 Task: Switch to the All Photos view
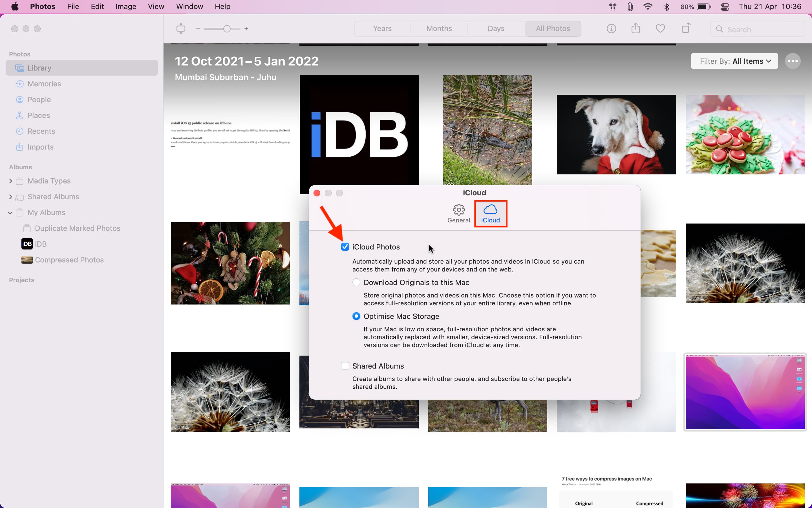553,29
